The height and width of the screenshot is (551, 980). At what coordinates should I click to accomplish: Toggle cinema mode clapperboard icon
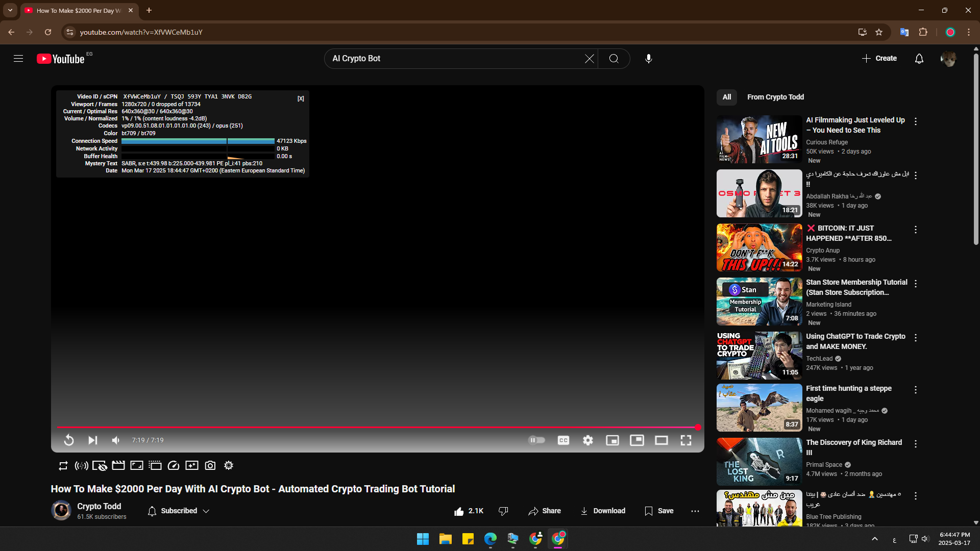(x=118, y=466)
